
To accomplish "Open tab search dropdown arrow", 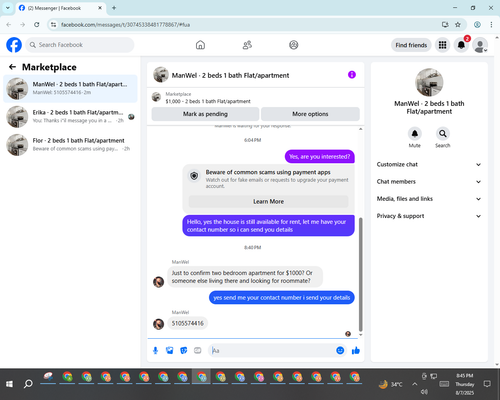I will tap(8, 8).
